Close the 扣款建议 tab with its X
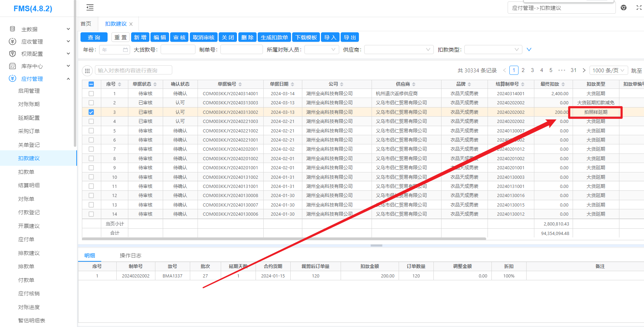The image size is (644, 327). (x=131, y=24)
